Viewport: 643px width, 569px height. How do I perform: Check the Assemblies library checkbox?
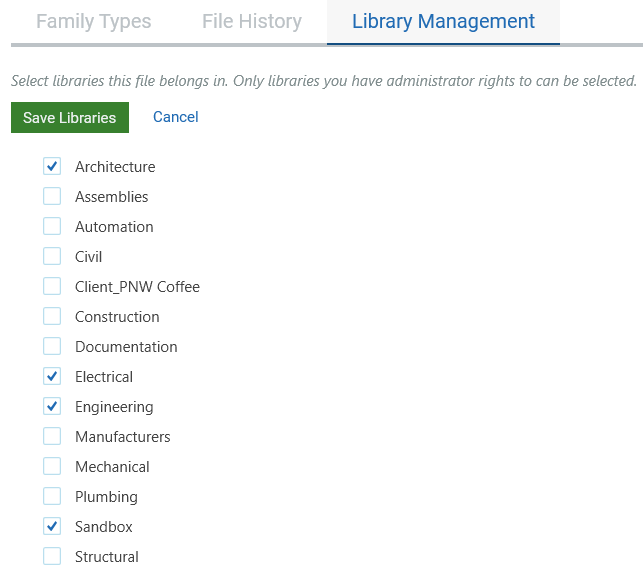[x=52, y=197]
